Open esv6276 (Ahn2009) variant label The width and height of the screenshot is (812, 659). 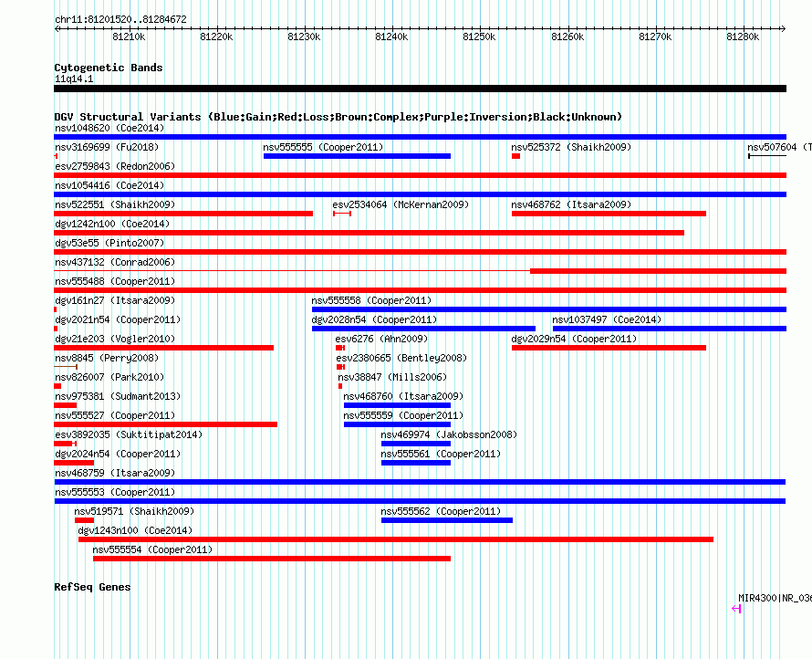pos(381,339)
